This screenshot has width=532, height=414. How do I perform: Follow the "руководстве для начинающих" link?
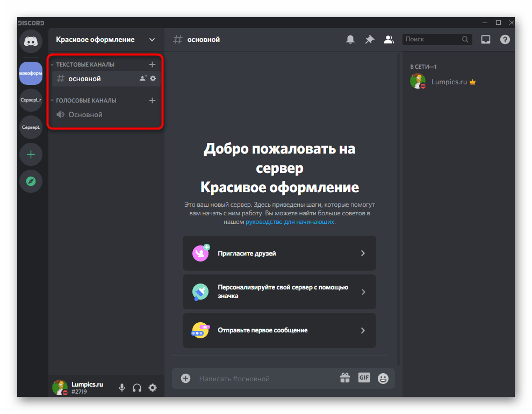[290, 222]
